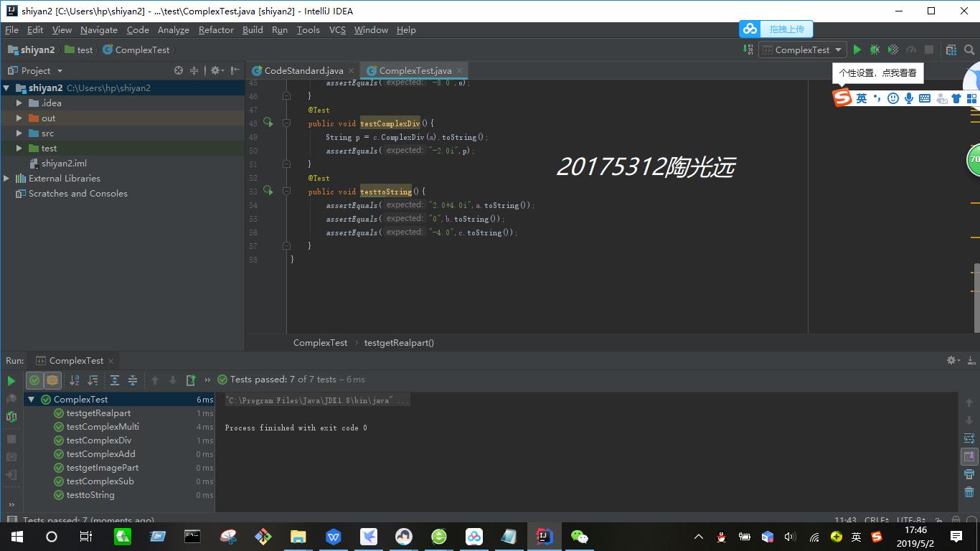Image resolution: width=980 pixels, height=551 pixels.
Task: Open the Project Structure dialog icon
Action: pos(951,50)
